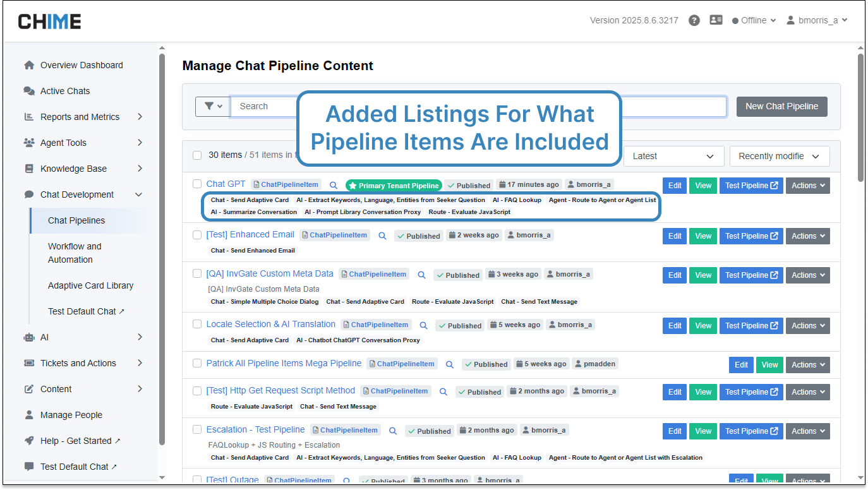Click Edit for the Chat GPT pipeline
The width and height of the screenshot is (868, 490).
(x=675, y=186)
